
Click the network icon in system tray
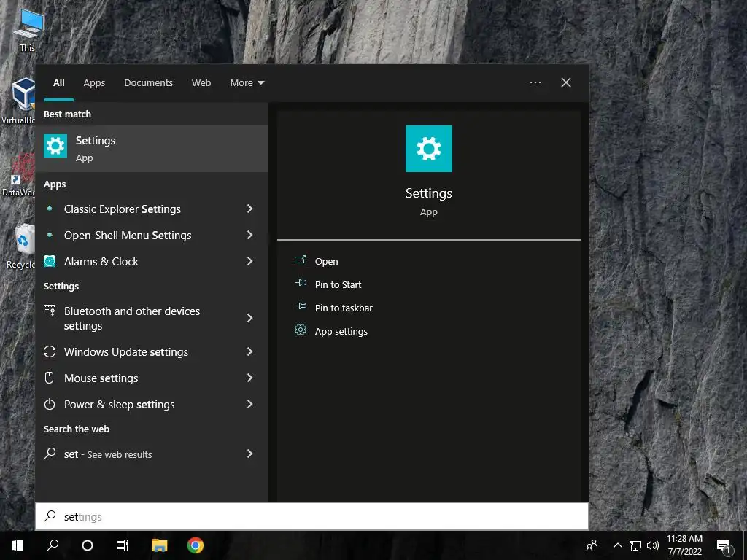tap(635, 545)
